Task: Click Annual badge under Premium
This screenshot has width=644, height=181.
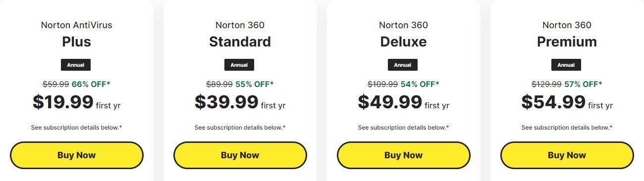Action: (566, 65)
